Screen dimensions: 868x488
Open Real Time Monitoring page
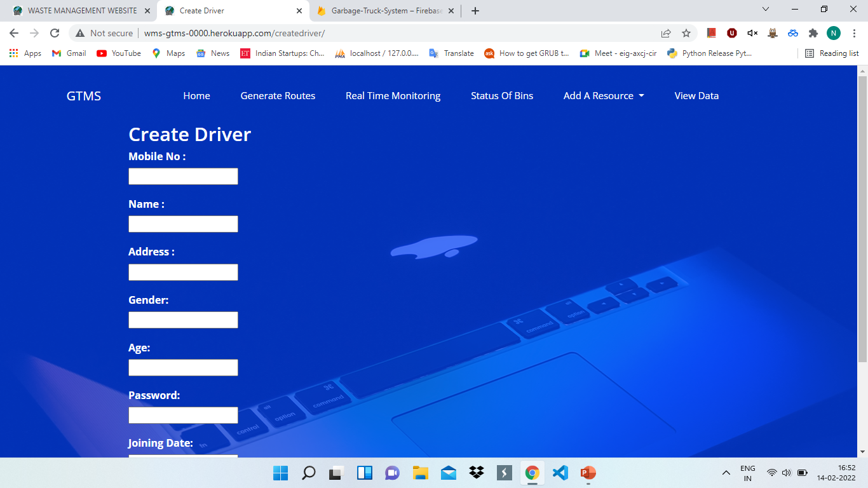click(x=393, y=96)
